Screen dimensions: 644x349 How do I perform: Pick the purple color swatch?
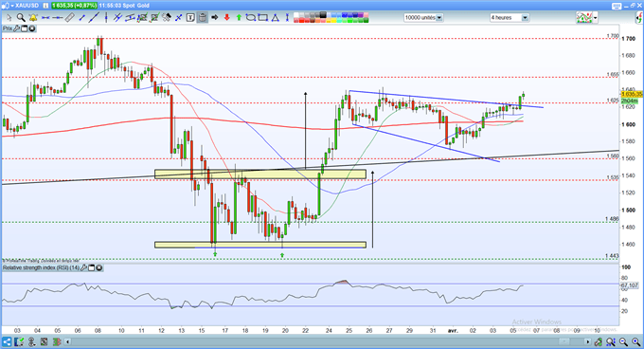(x=361, y=15)
